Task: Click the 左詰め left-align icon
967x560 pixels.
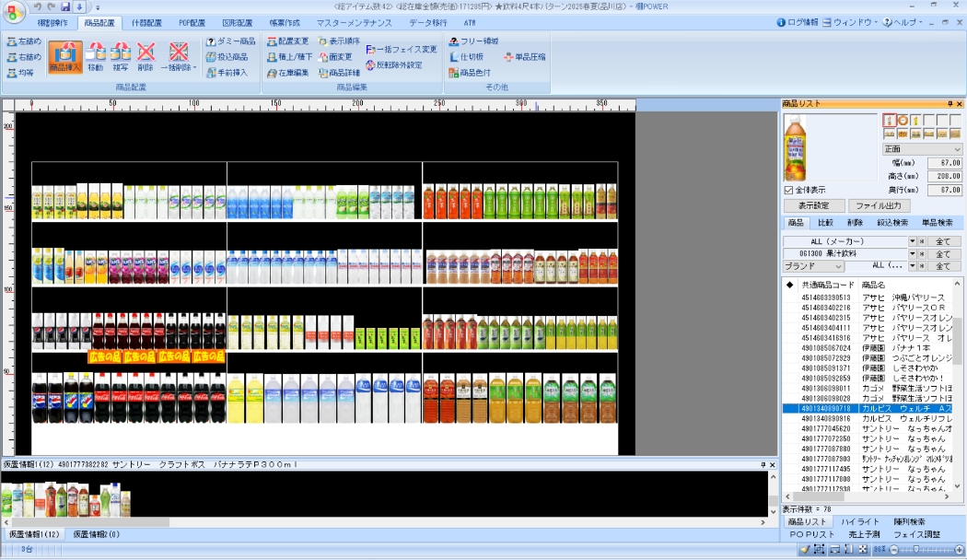Action: click(x=25, y=41)
